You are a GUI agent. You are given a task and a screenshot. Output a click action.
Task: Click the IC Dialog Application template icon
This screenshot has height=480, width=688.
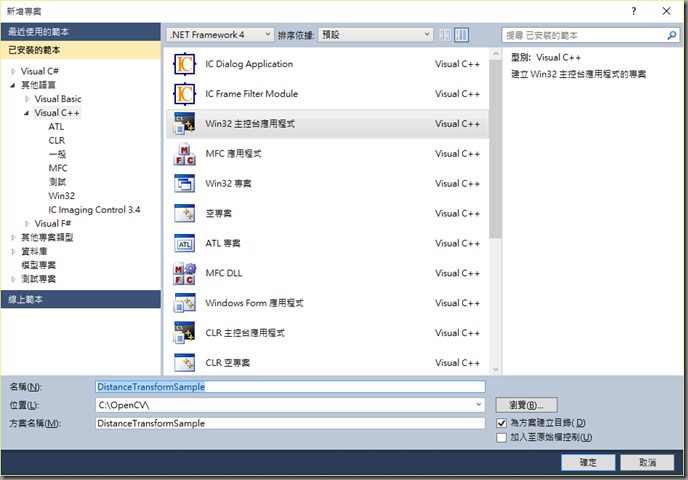coord(184,64)
